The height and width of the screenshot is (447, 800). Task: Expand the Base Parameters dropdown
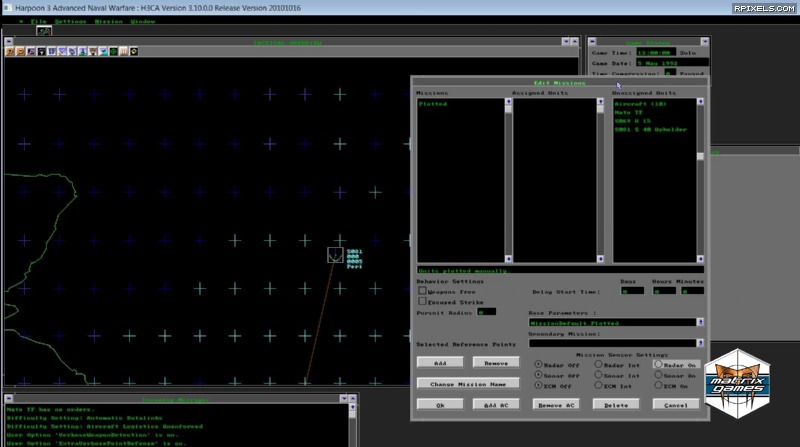click(x=700, y=323)
